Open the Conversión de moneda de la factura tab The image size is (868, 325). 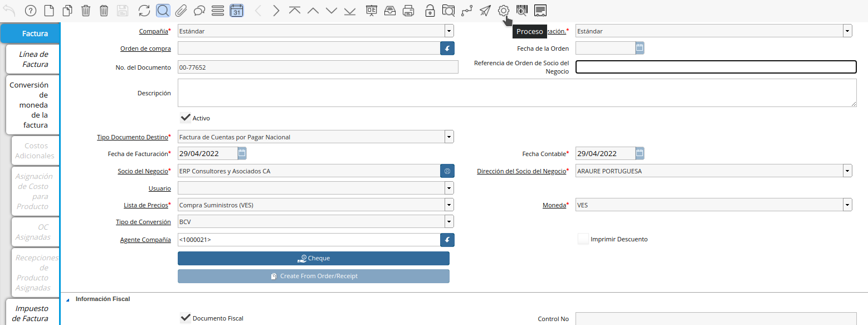(32, 105)
